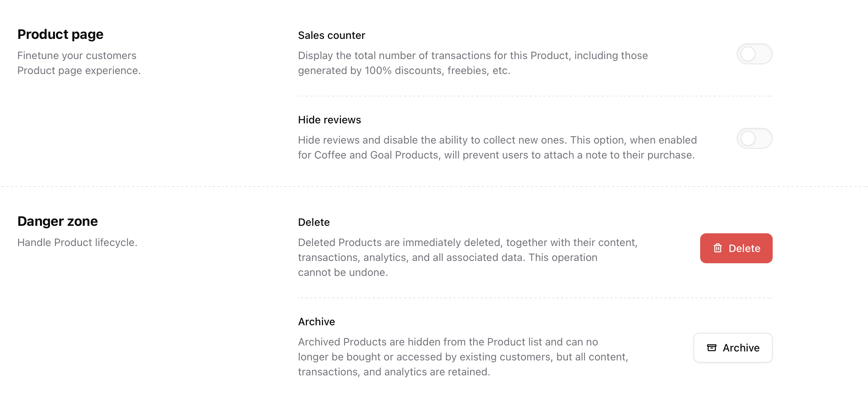
Task: Click the Danger zone section title
Action: pos(58,221)
